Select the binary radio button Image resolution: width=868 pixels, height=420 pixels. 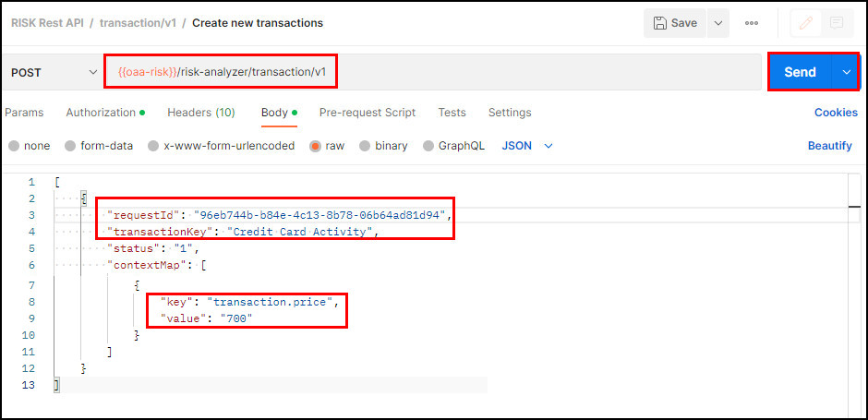[364, 146]
